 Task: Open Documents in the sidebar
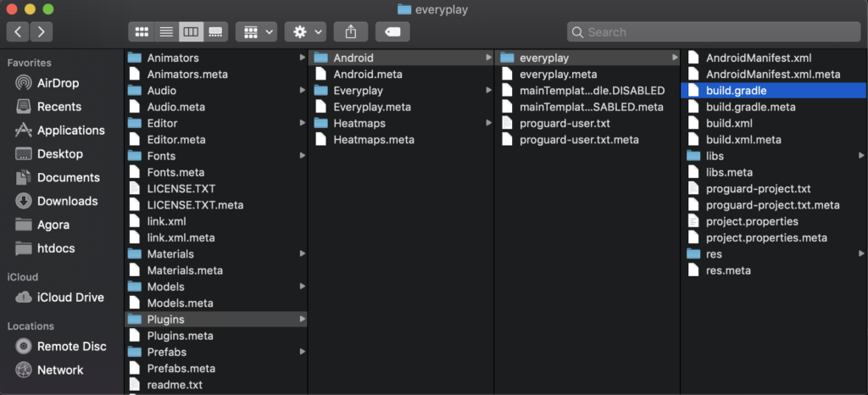(x=57, y=178)
